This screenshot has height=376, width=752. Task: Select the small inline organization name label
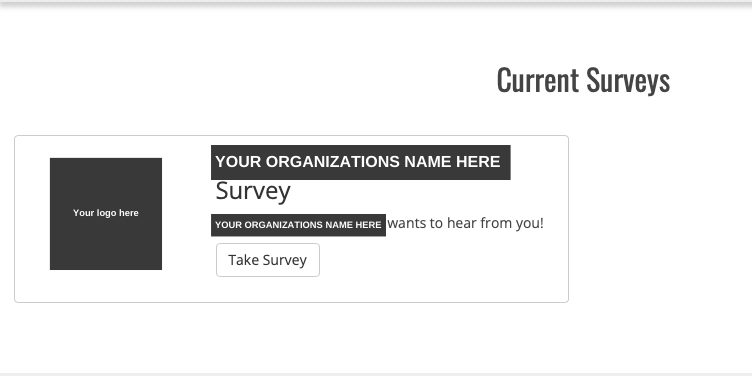(x=298, y=225)
